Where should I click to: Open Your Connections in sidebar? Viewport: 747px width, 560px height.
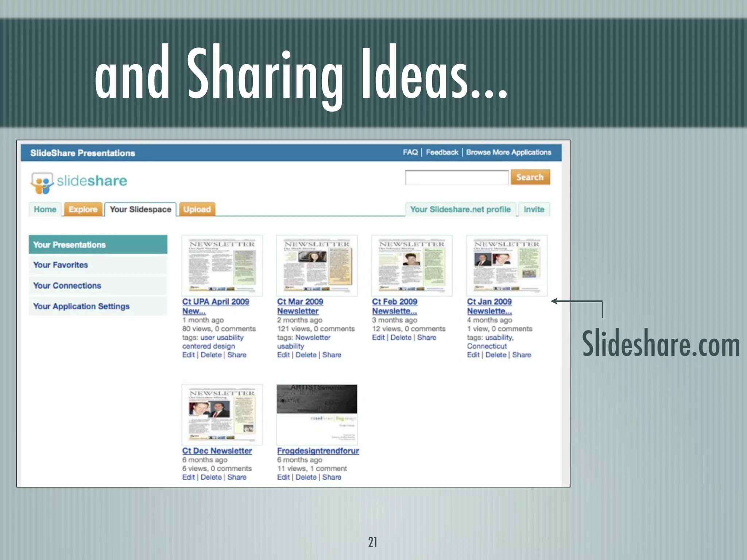(98, 285)
